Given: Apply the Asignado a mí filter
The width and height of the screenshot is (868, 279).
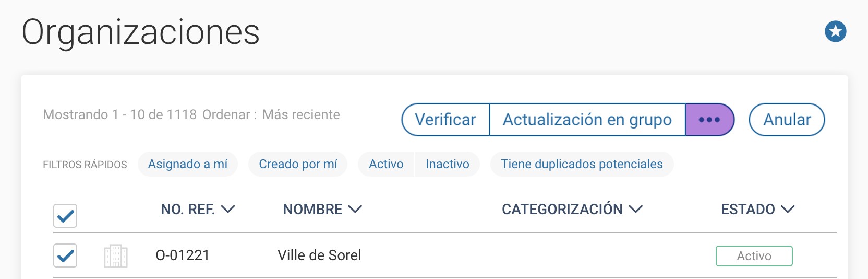Looking at the screenshot, I should tap(188, 164).
